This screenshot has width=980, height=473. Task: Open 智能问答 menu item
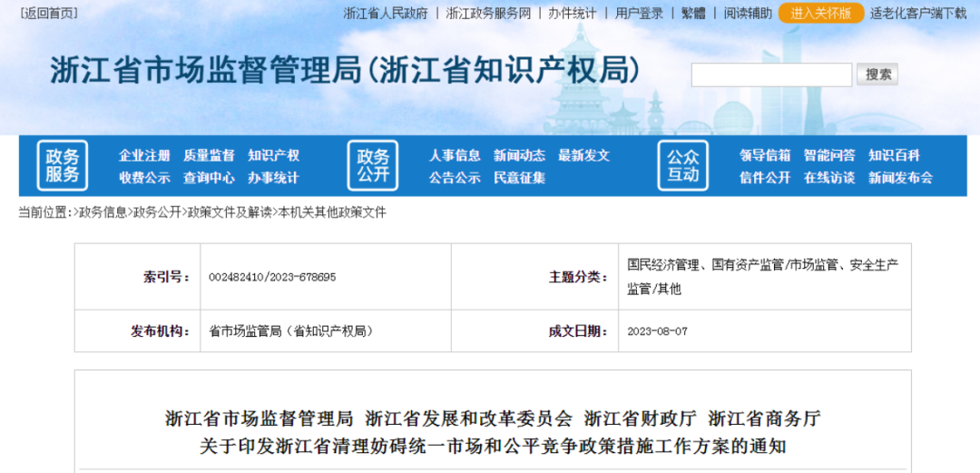coord(829,155)
